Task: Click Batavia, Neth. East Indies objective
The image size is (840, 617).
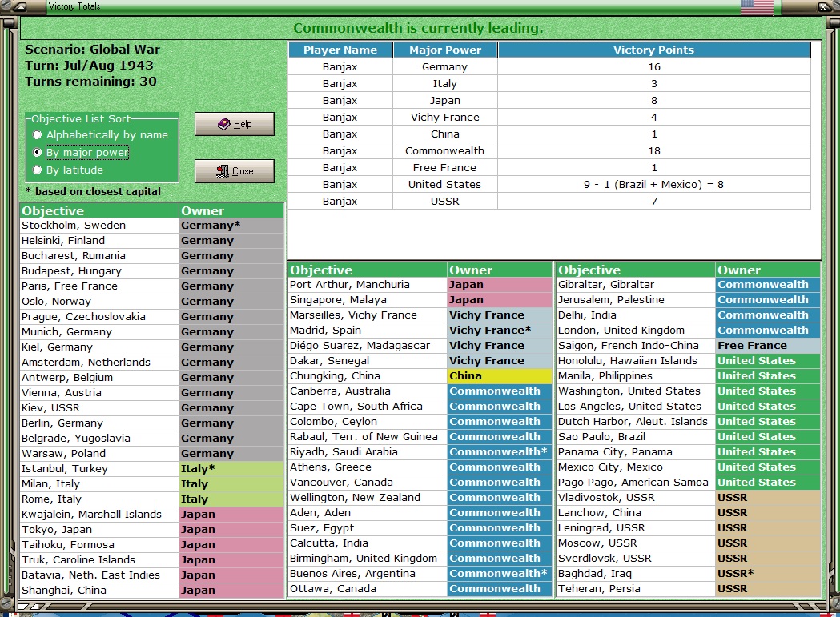Action: coord(99,575)
